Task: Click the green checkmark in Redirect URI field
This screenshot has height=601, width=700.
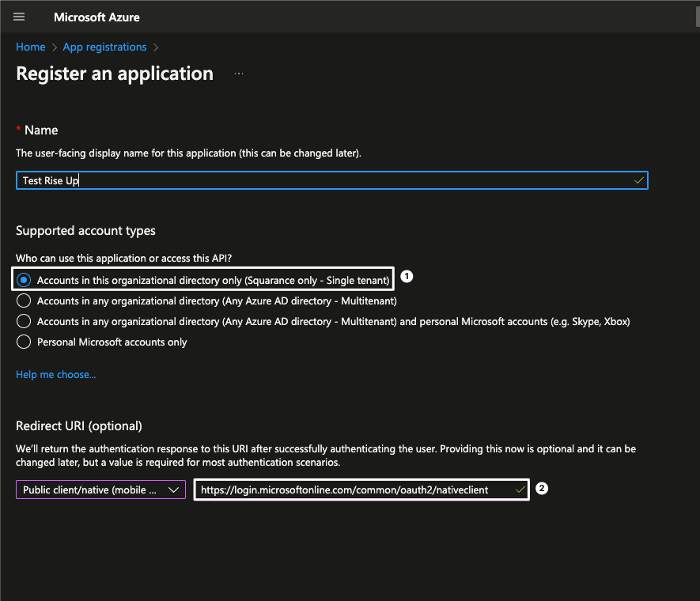Action: 519,489
